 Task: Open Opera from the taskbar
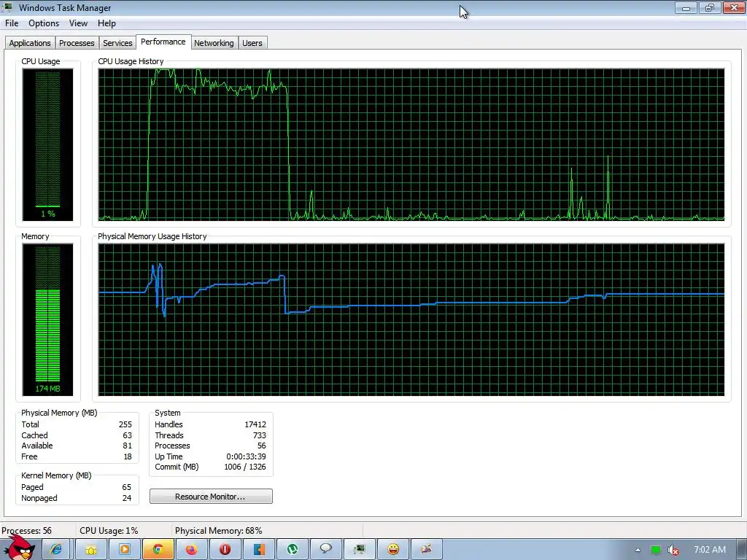click(x=225, y=550)
